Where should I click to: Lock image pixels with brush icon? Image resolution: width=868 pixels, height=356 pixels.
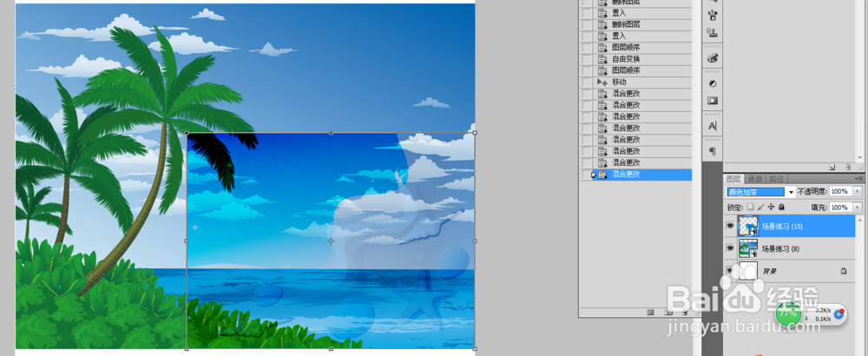[760, 207]
